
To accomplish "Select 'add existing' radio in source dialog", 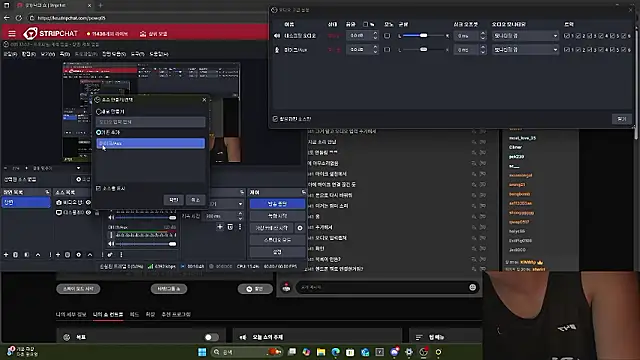I will [x=98, y=132].
